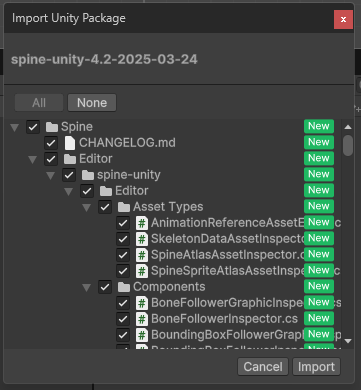Viewport: 361px width, 390px height.
Task: Click the New badge on the Components row
Action: click(x=319, y=286)
